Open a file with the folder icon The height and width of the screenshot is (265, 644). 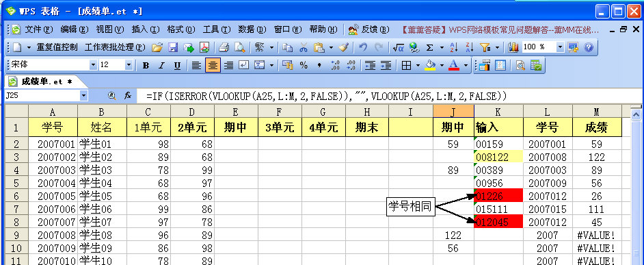pyautogui.click(x=157, y=48)
